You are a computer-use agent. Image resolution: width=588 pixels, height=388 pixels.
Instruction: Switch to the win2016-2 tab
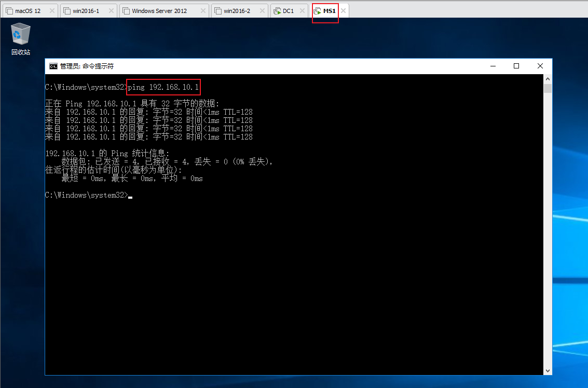tap(239, 11)
